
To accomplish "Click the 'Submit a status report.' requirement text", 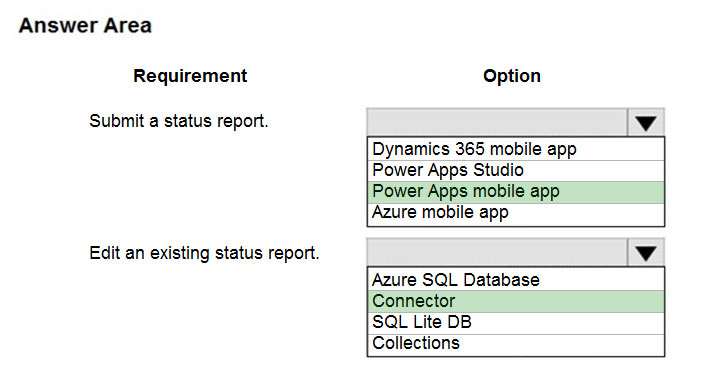I will [x=179, y=121].
